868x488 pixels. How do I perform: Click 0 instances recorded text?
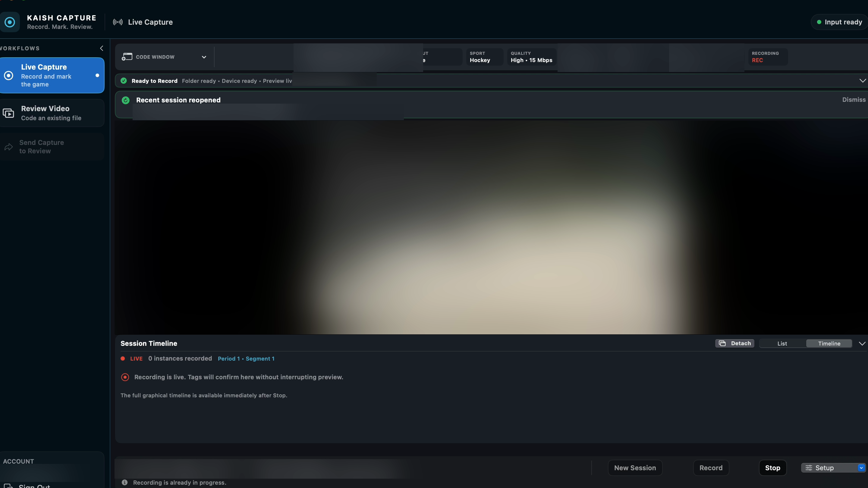180,359
